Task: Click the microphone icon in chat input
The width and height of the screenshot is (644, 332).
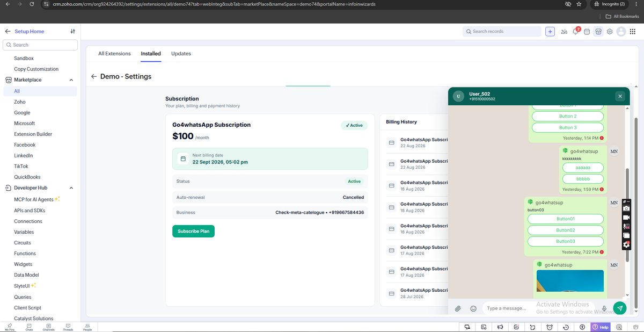Action: pyautogui.click(x=604, y=308)
